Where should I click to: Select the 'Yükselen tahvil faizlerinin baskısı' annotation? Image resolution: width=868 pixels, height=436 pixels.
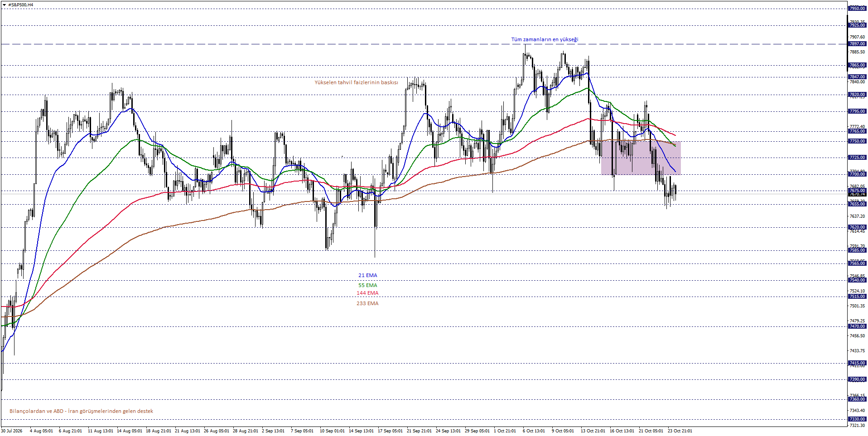tap(356, 82)
